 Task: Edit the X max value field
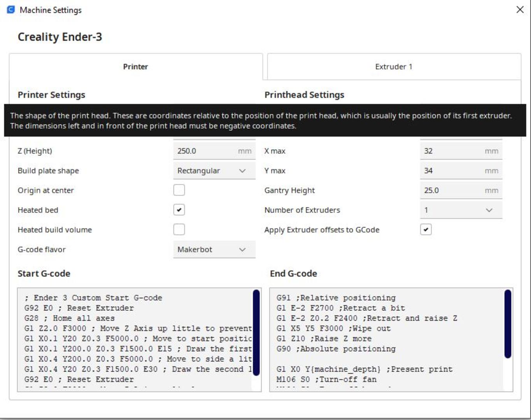[461, 151]
